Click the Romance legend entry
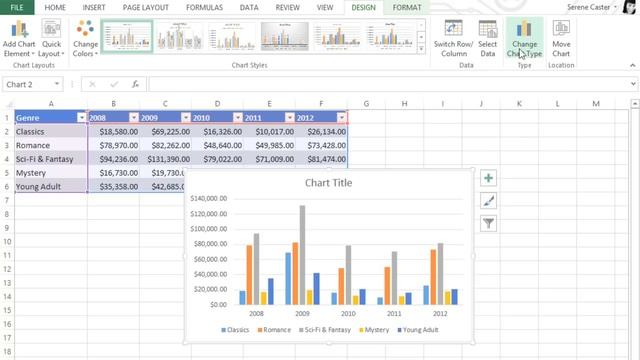 coord(274,330)
